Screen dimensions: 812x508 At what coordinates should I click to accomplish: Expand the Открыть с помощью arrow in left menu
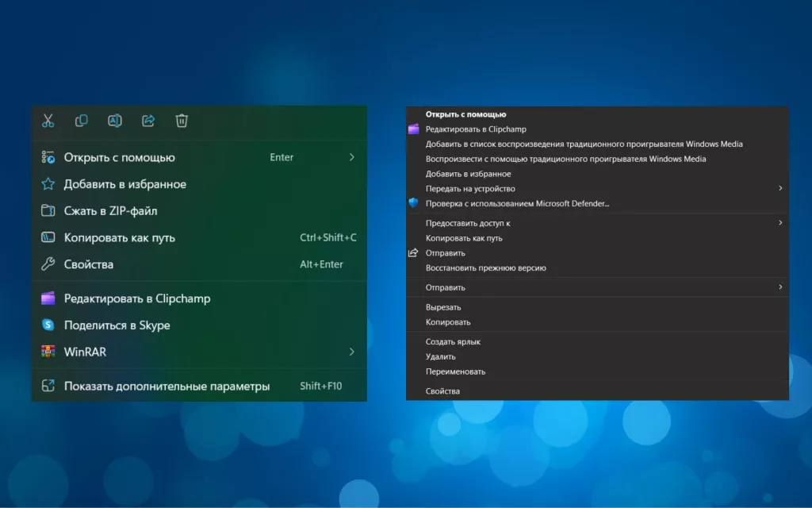(351, 157)
